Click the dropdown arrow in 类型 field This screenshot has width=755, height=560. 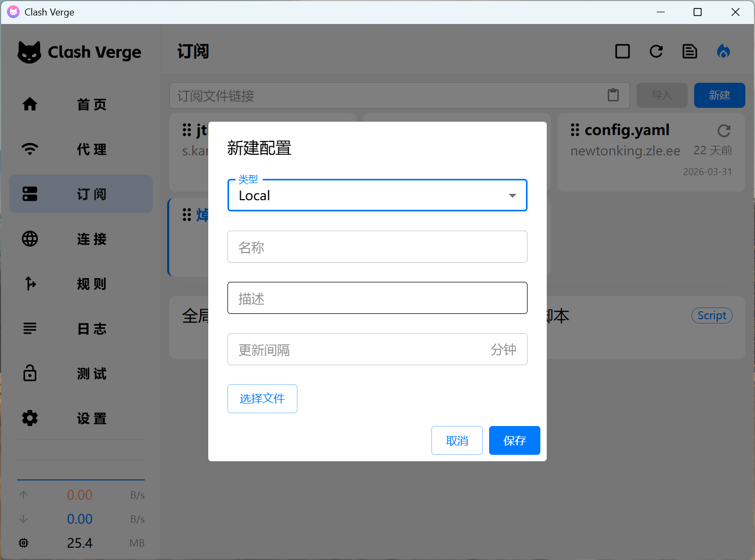pyautogui.click(x=513, y=196)
